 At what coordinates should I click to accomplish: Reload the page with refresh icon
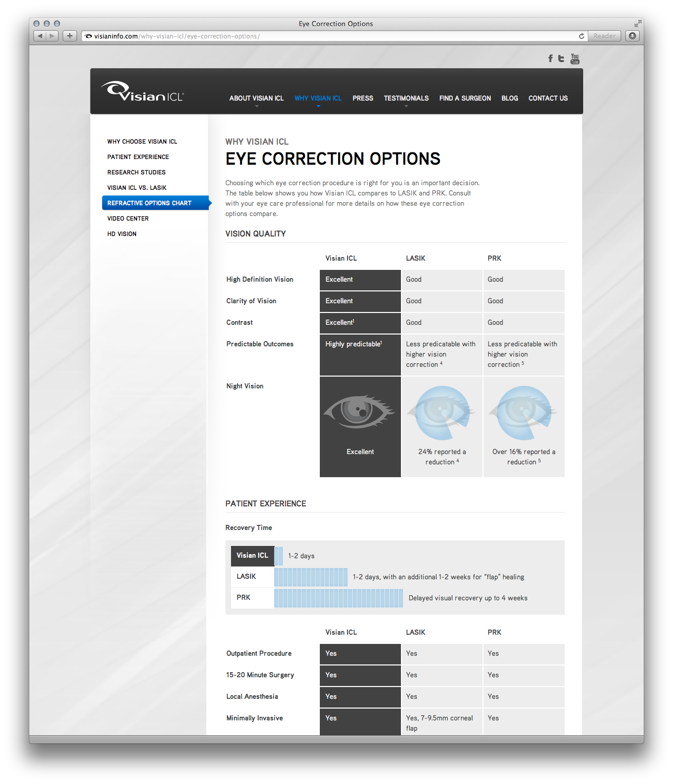click(x=581, y=36)
